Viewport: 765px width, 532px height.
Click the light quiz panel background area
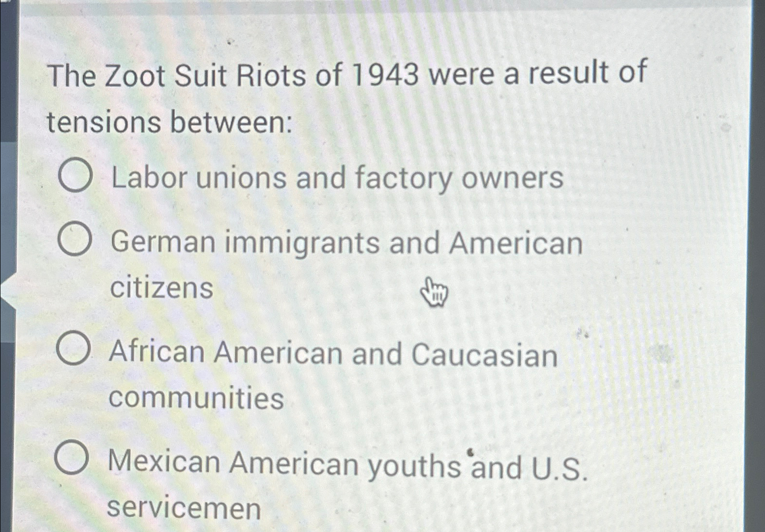[654, 194]
